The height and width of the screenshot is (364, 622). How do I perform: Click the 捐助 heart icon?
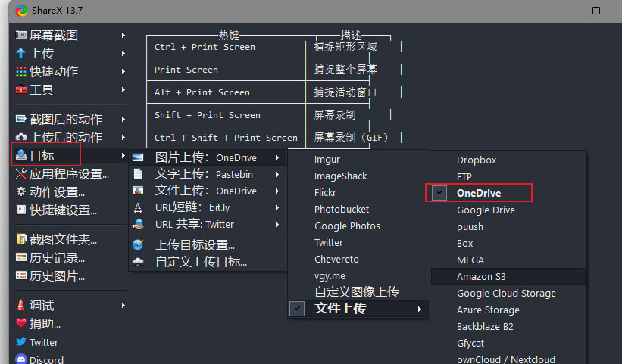tap(21, 323)
